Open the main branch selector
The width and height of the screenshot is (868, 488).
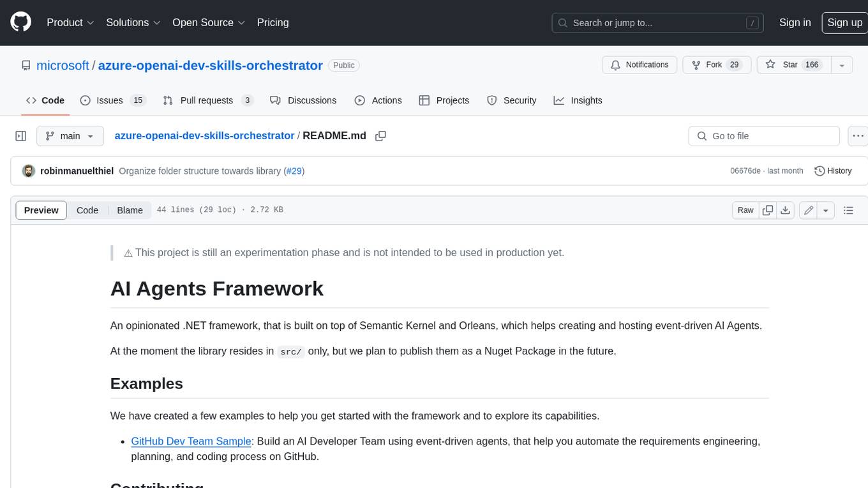pos(70,136)
